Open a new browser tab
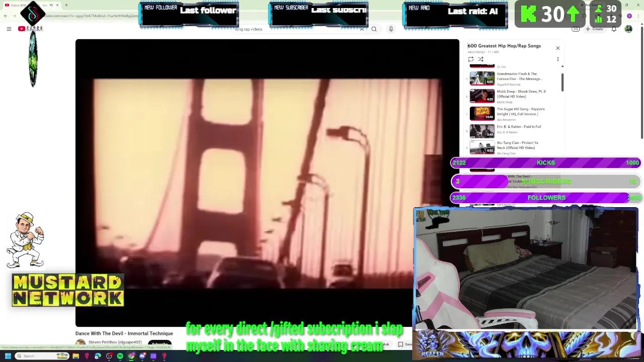The image size is (644, 362). click(66, 5)
